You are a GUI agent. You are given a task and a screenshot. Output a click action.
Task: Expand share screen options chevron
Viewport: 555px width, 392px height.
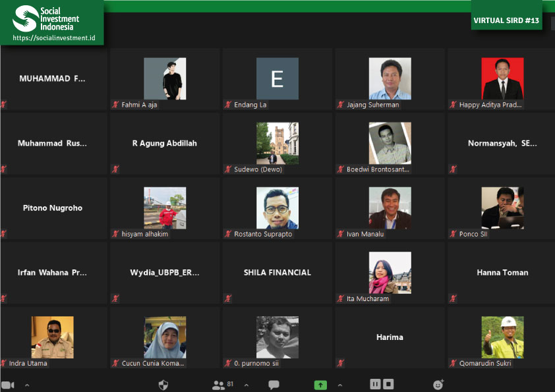point(340,385)
